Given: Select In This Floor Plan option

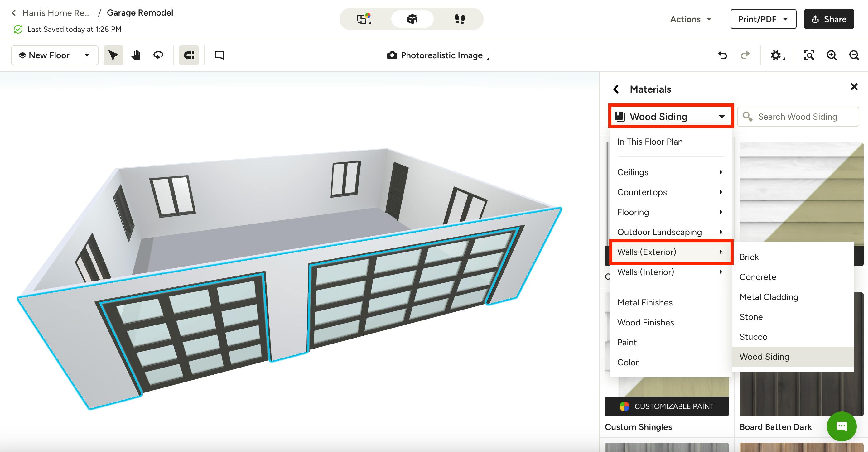Looking at the screenshot, I should pos(671,142).
